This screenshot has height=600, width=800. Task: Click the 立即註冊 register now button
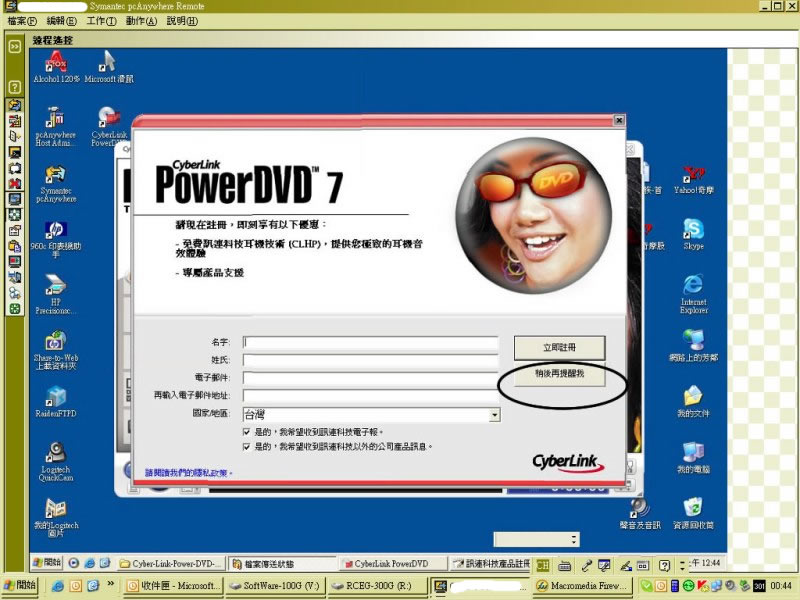coord(559,347)
